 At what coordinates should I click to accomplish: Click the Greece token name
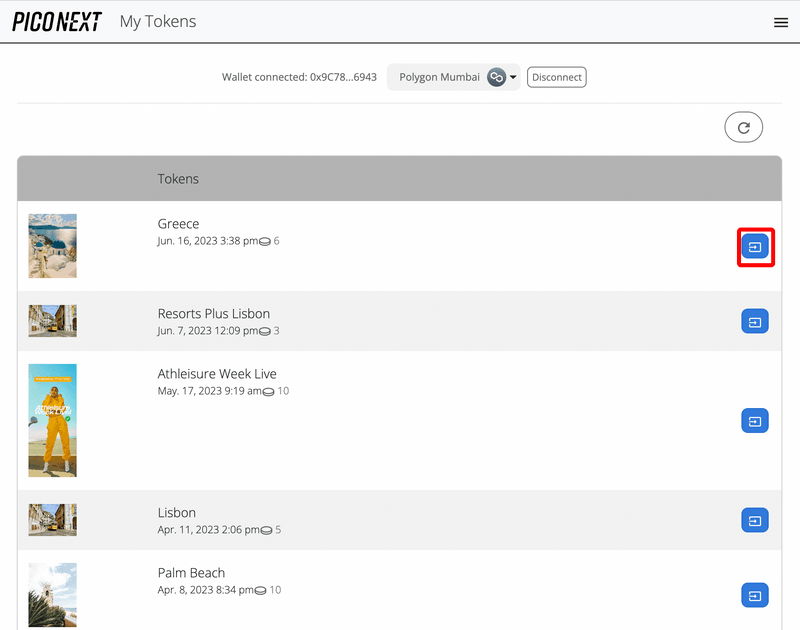[178, 224]
